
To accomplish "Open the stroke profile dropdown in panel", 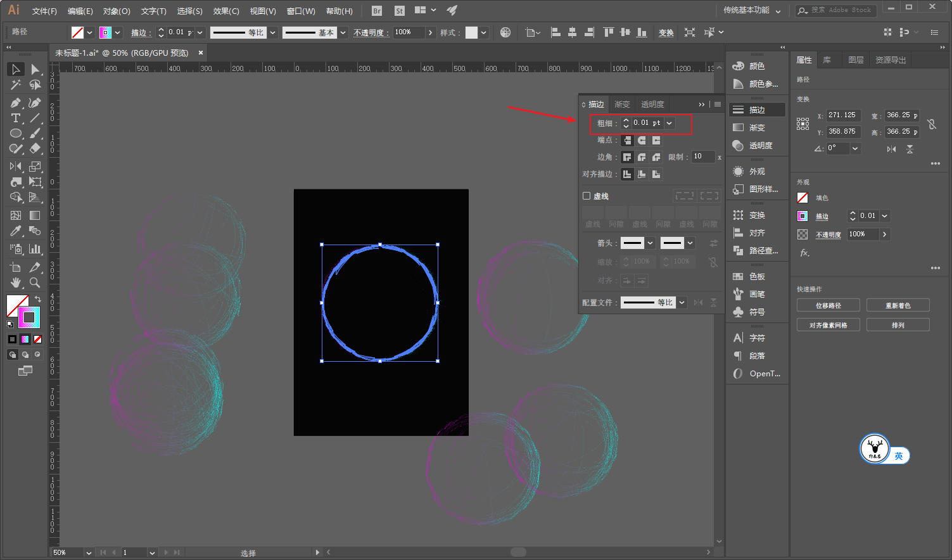I will pyautogui.click(x=682, y=303).
